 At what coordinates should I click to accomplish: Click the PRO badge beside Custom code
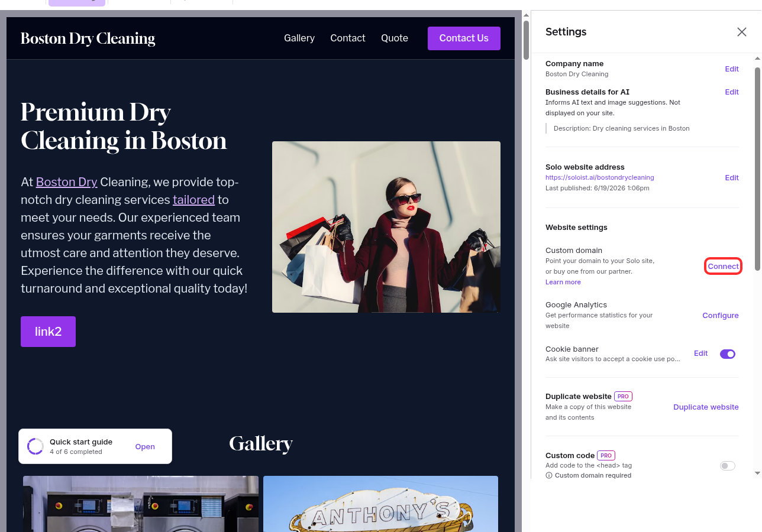tap(606, 455)
